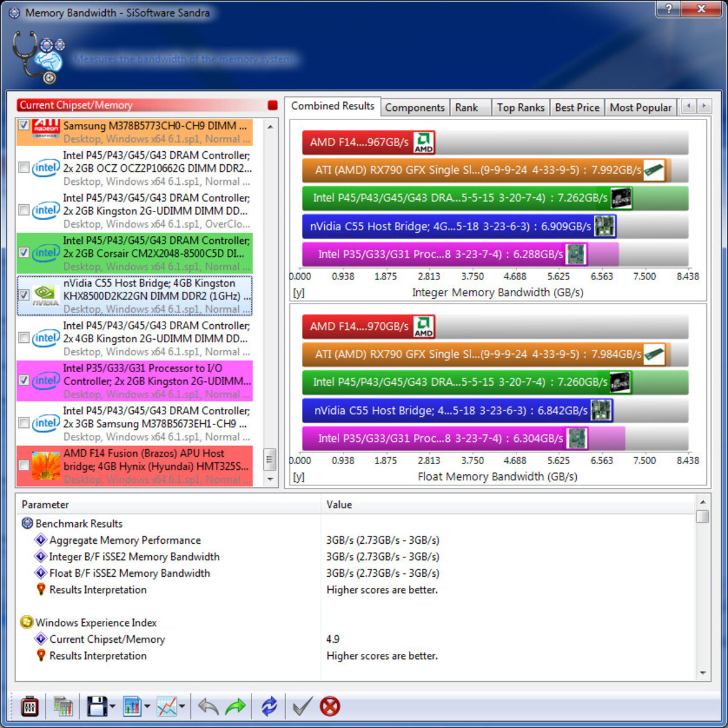Click the Intel logo beside OCZ memory row

tap(45, 167)
